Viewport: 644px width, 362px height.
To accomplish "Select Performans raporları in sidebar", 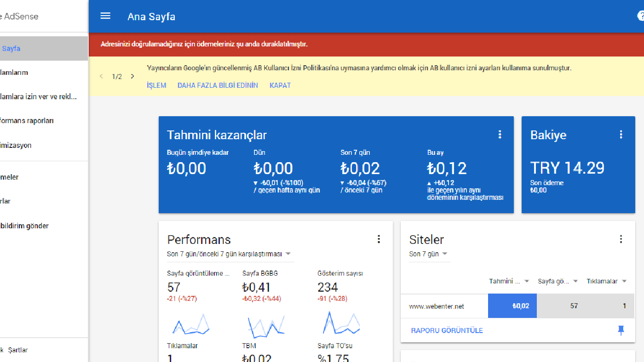I will tap(27, 121).
